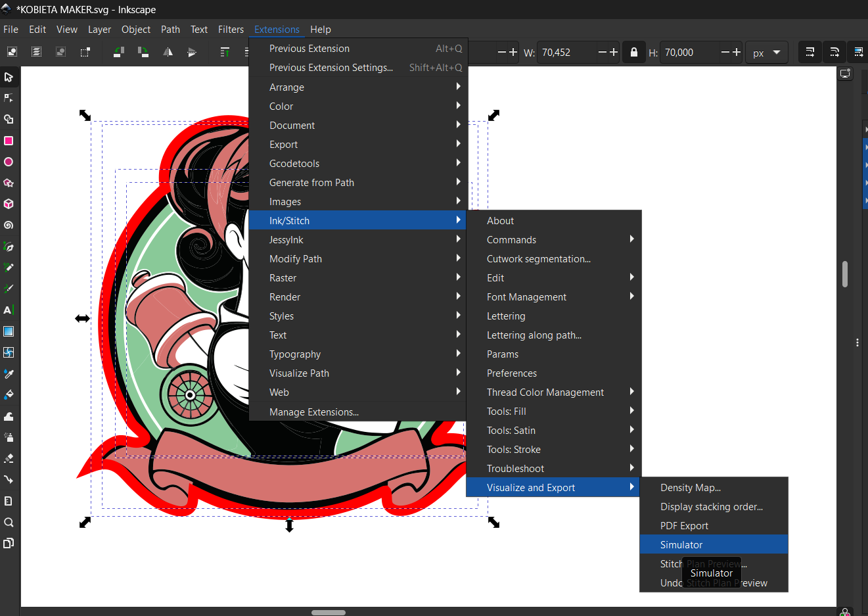
Task: Toggle move gradients with object
Action: [x=858, y=52]
